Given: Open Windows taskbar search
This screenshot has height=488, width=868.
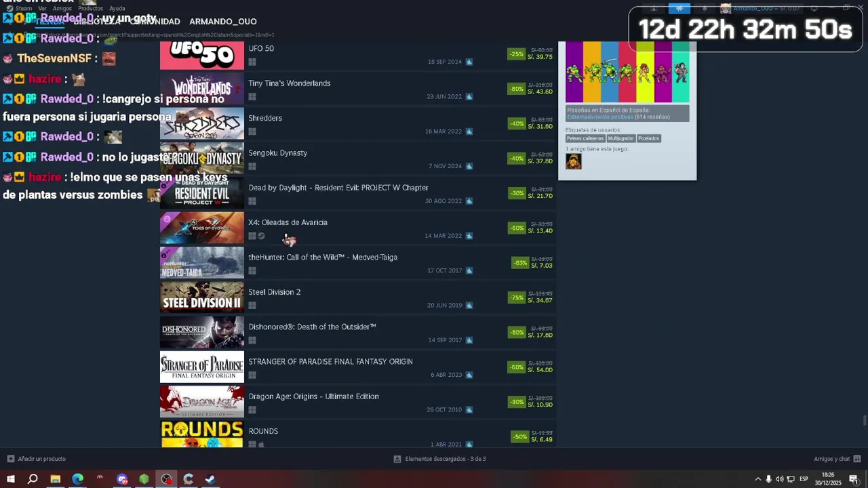Looking at the screenshot, I should (x=33, y=479).
